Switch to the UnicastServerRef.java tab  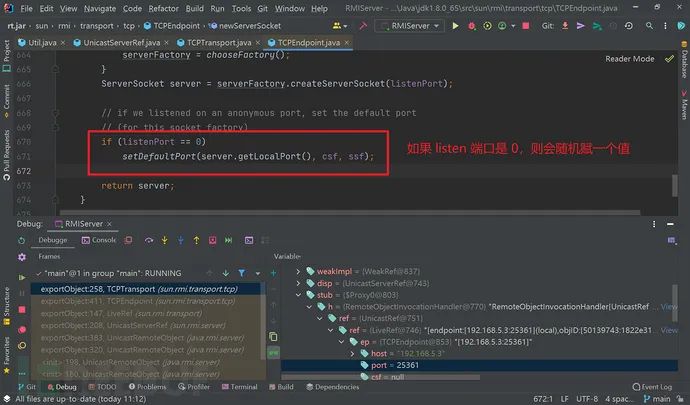point(121,43)
